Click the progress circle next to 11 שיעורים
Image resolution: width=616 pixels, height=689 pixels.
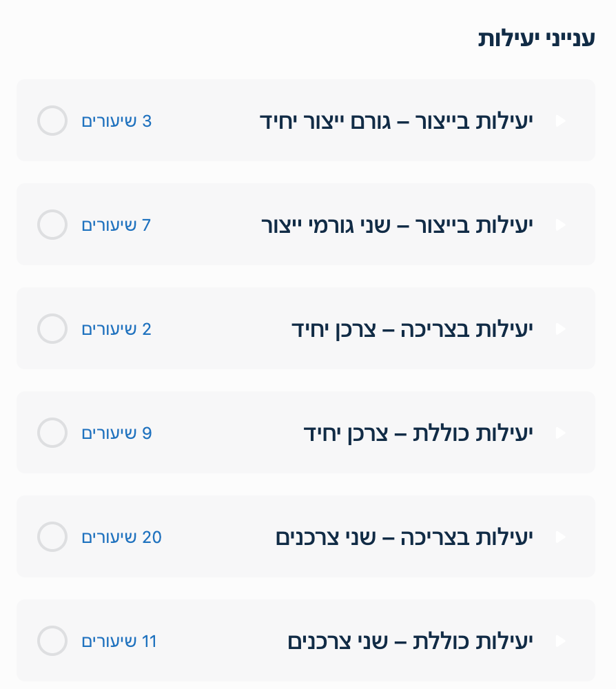tap(52, 641)
